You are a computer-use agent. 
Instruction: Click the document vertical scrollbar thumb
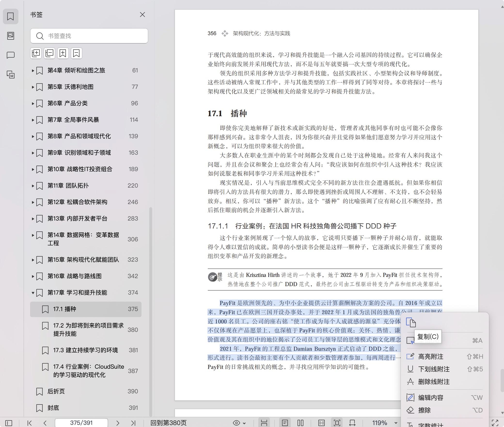click(502, 380)
